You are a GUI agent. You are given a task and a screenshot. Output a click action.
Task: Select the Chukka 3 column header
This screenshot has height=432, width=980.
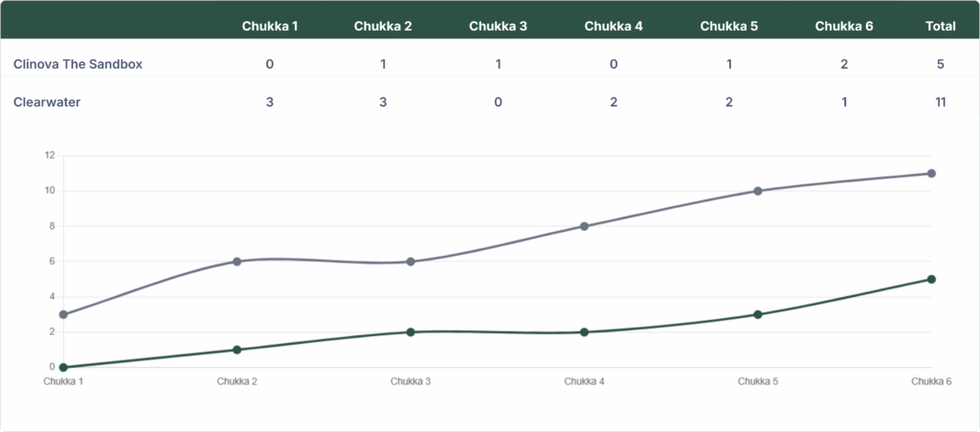[498, 26]
